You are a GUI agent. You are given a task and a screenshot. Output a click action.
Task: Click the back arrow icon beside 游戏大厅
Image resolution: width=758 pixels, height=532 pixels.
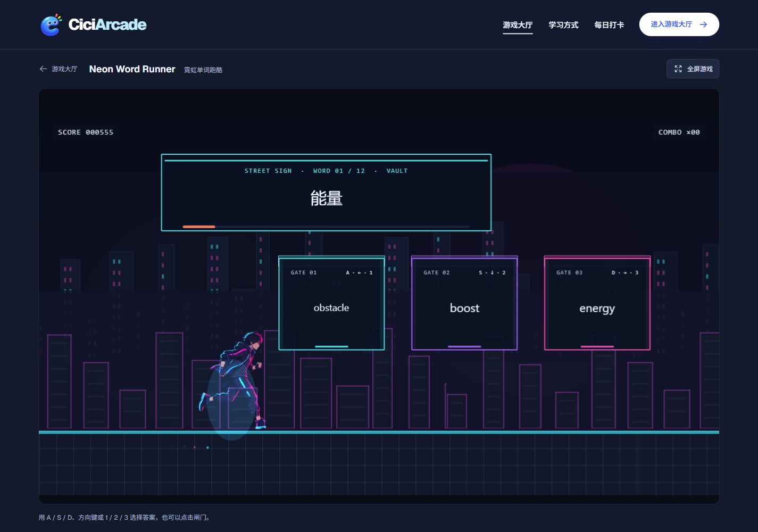43,69
